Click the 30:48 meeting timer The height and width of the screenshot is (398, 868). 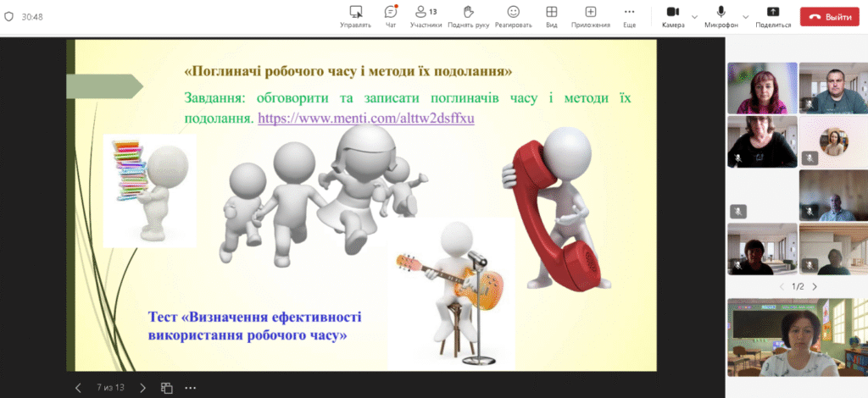32,17
